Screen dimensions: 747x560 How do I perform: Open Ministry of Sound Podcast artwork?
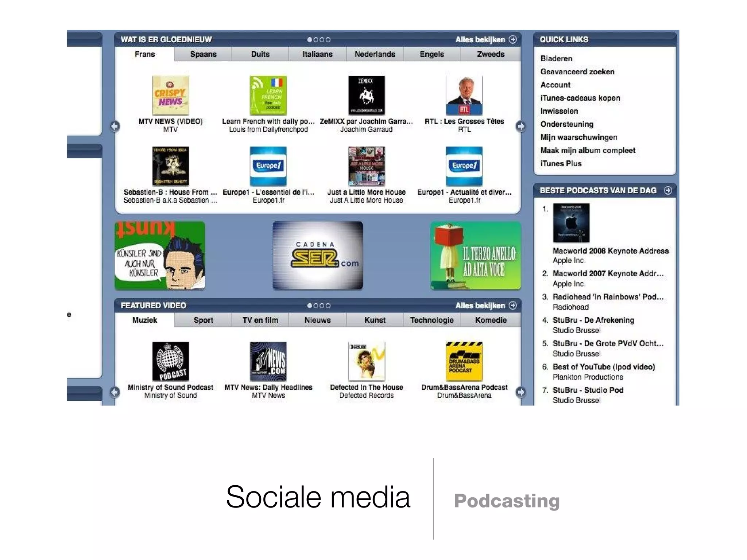point(170,361)
